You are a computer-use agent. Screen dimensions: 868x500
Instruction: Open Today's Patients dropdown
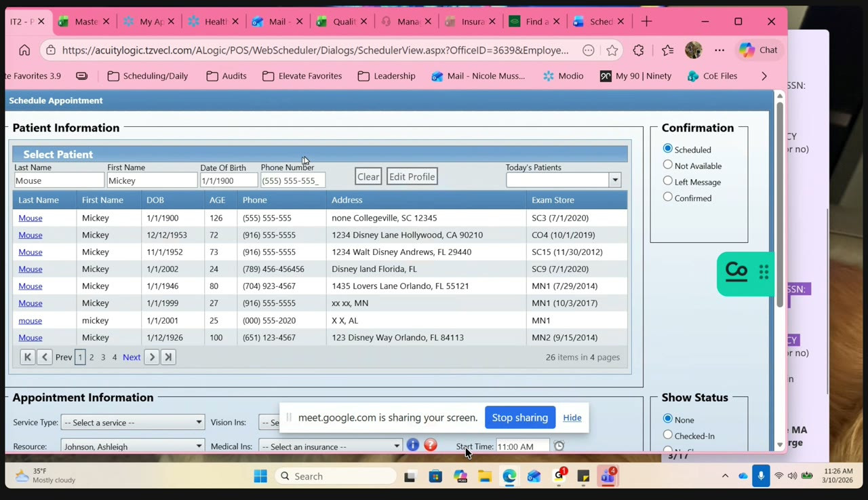tap(614, 180)
